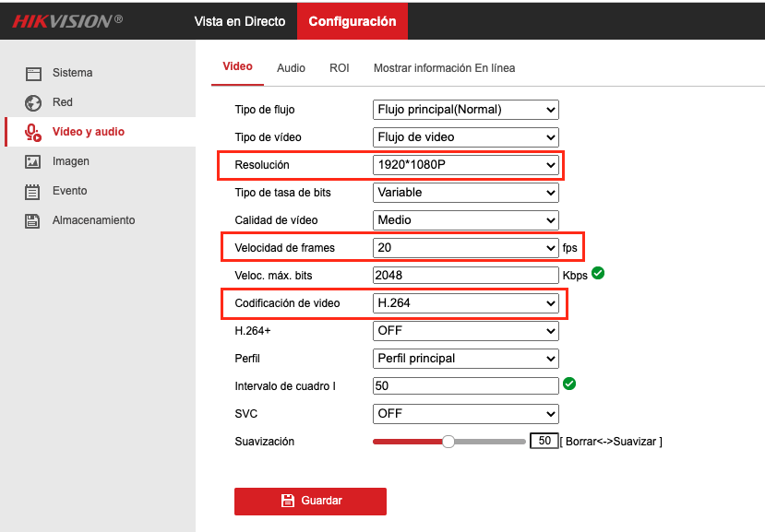Select the Evento calendar icon
The image size is (765, 532).
point(32,192)
